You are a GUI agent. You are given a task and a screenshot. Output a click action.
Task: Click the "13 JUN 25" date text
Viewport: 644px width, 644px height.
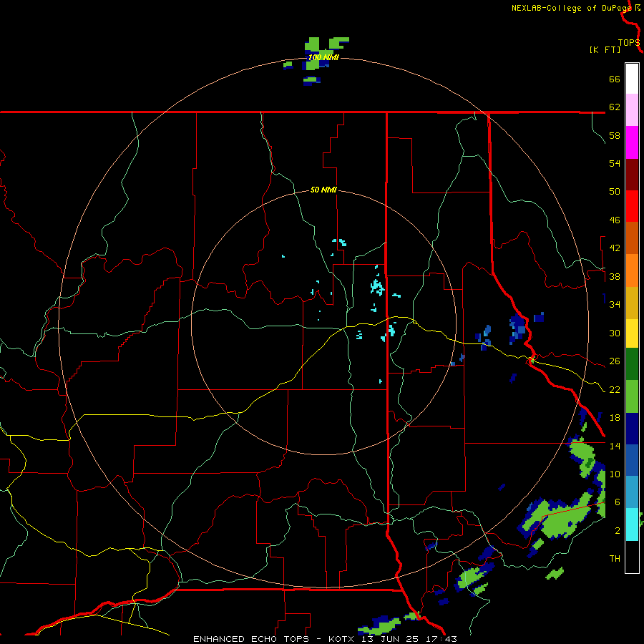coord(390,639)
